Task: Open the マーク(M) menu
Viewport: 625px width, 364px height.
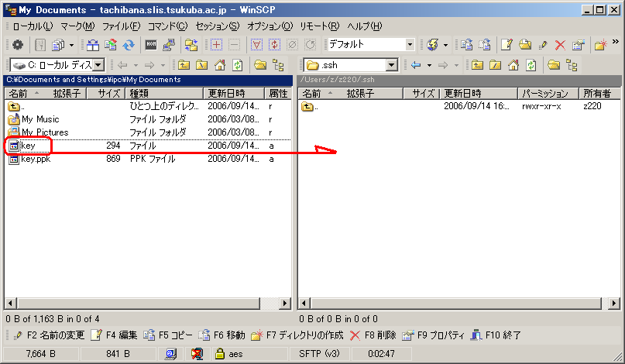Action: pos(77,26)
